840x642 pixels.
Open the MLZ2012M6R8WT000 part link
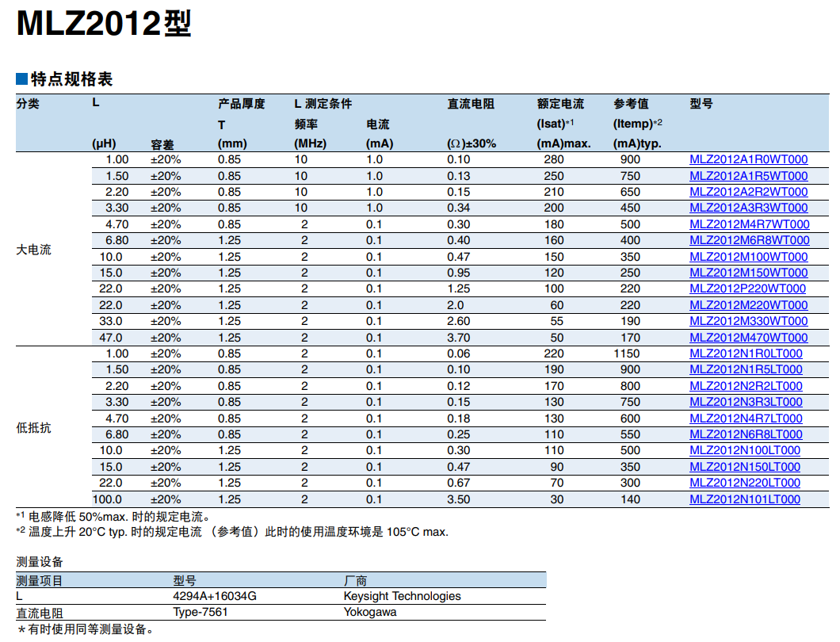click(750, 241)
